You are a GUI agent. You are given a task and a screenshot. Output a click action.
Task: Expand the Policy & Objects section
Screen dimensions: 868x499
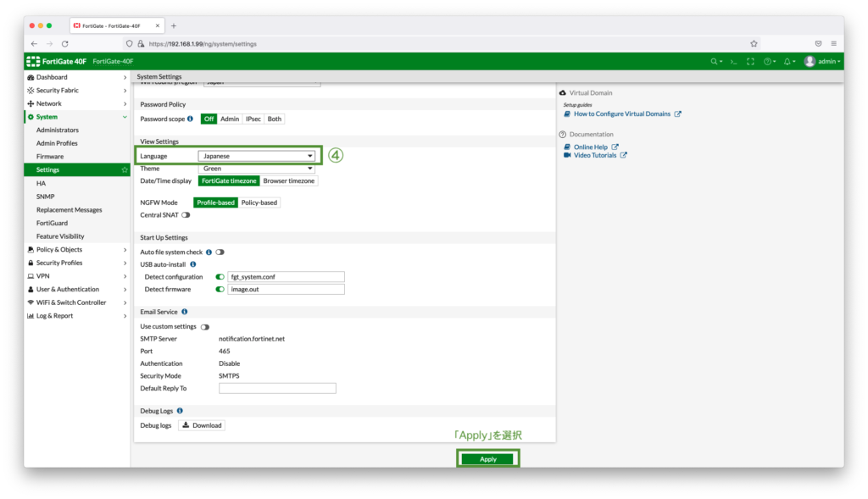[77, 249]
